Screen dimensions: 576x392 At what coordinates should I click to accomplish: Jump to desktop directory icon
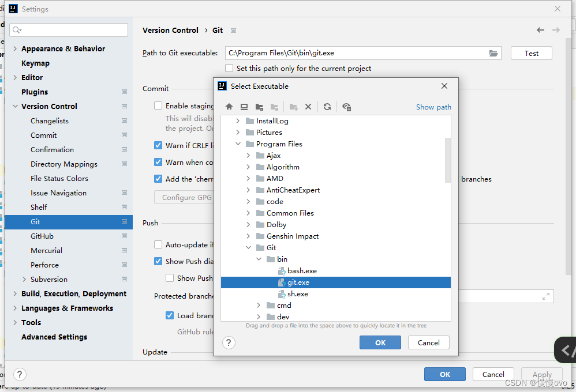coord(244,107)
